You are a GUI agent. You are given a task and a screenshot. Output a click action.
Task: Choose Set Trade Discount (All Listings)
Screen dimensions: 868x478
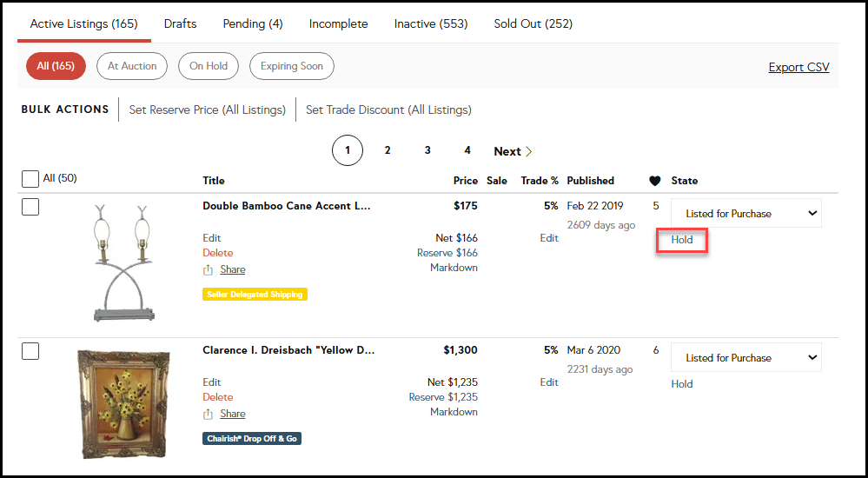(x=388, y=110)
